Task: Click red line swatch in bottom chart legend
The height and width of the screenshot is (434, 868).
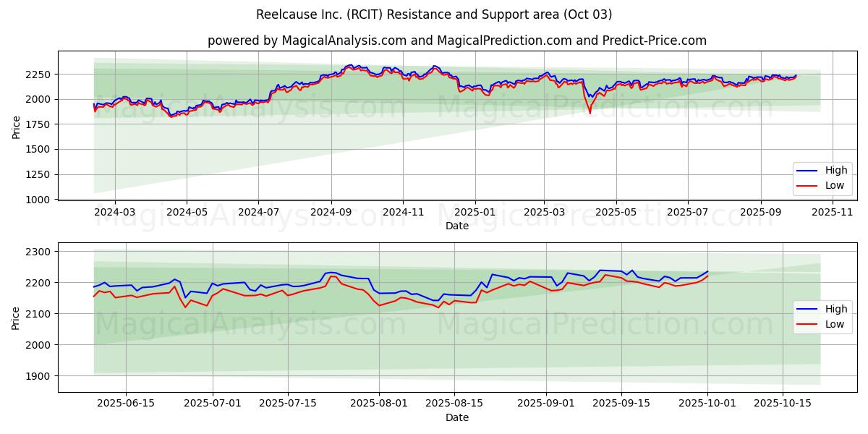Action: point(808,324)
